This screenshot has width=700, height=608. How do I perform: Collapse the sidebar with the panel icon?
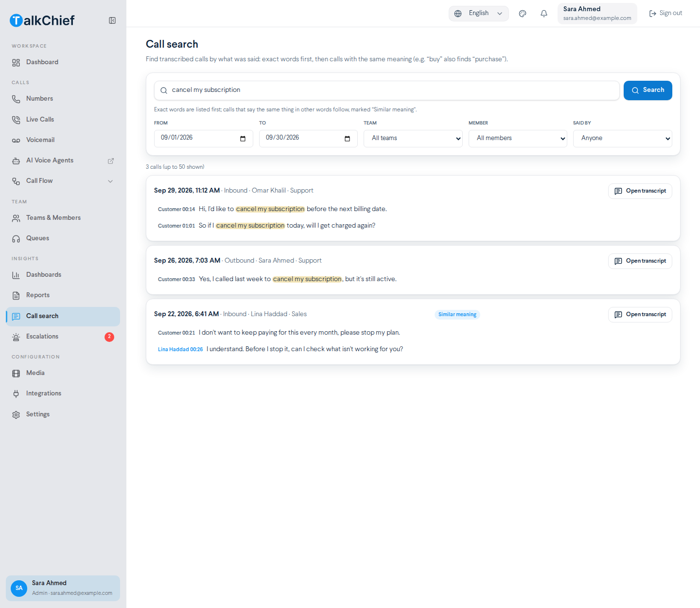112,20
